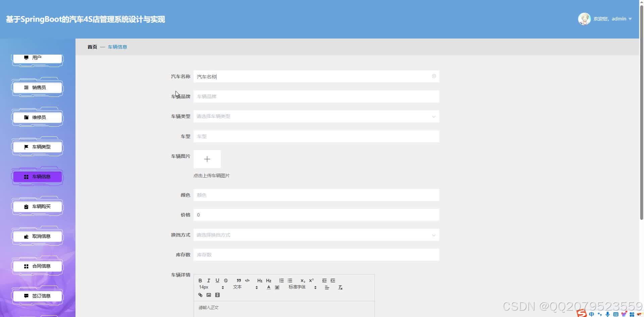Expand the 换挡方式 select dropdown
The height and width of the screenshot is (317, 644).
(x=316, y=235)
